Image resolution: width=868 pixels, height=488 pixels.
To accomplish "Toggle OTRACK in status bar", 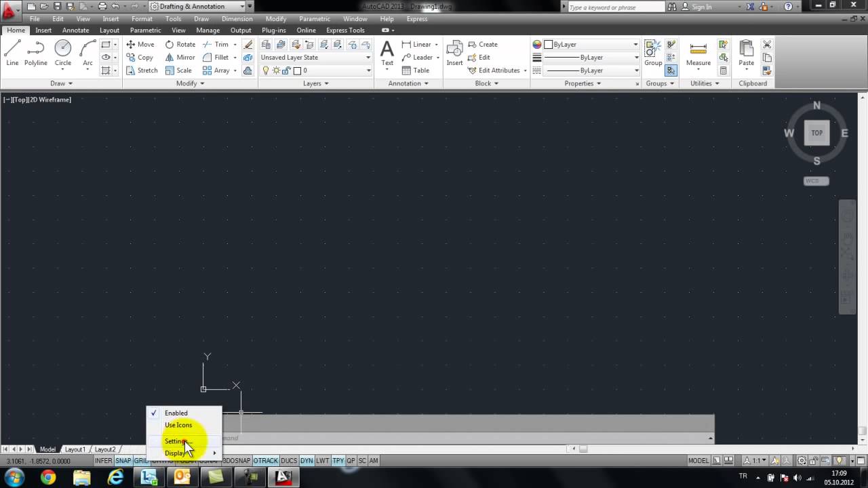I will (265, 461).
